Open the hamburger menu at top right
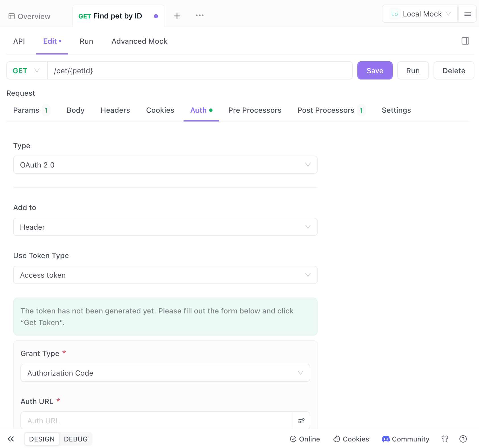Image resolution: width=479 pixels, height=448 pixels. (x=467, y=14)
